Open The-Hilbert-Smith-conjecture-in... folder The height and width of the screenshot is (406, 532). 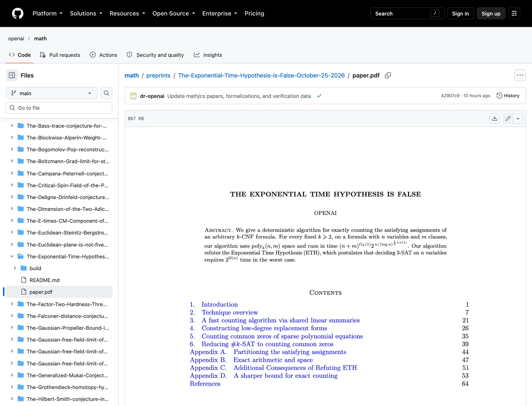[67, 399]
